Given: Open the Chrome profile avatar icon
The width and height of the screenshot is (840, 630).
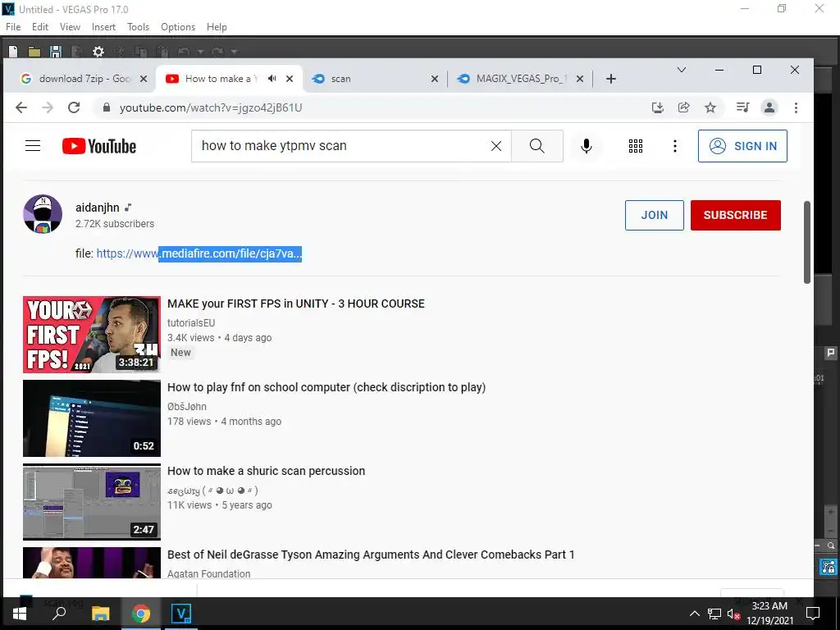Looking at the screenshot, I should (x=769, y=107).
